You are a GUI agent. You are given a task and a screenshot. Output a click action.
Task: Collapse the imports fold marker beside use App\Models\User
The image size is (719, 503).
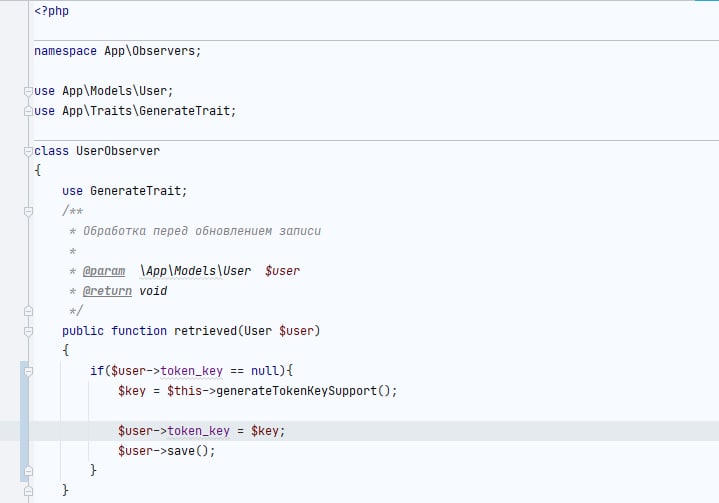click(28, 91)
